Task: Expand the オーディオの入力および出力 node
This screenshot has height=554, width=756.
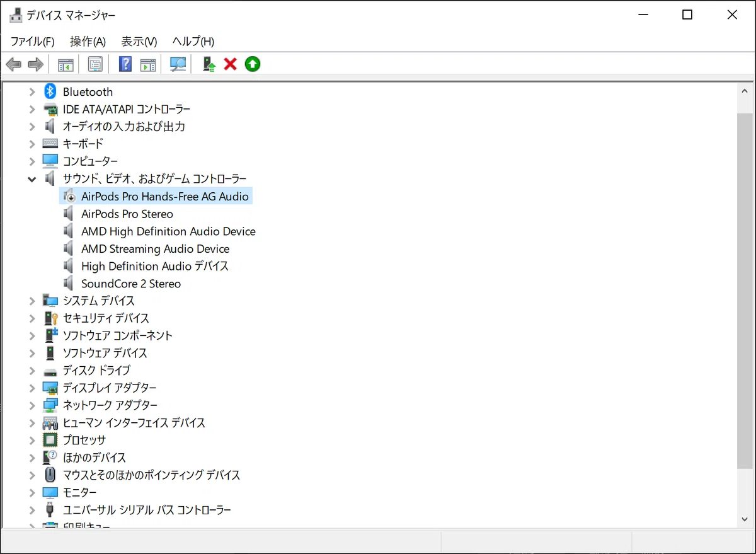Action: [x=31, y=127]
